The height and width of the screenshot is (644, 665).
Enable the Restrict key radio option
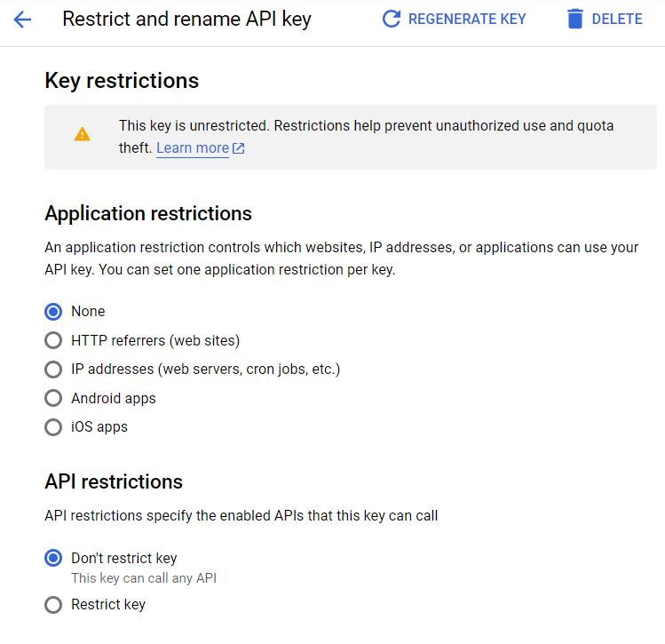(x=53, y=605)
